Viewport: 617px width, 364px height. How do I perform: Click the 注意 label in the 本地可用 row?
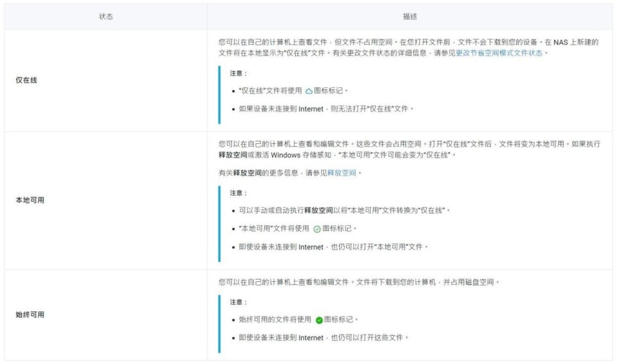[x=238, y=193]
